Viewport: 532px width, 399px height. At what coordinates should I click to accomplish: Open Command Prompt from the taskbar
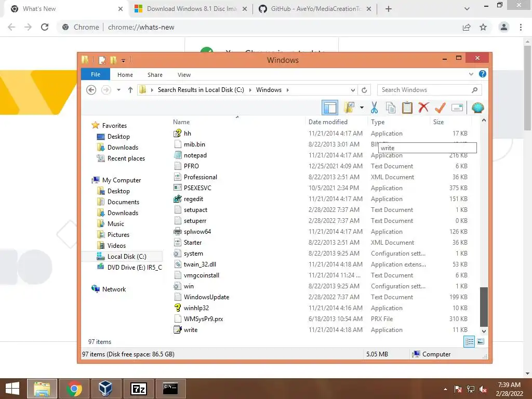tap(170, 389)
